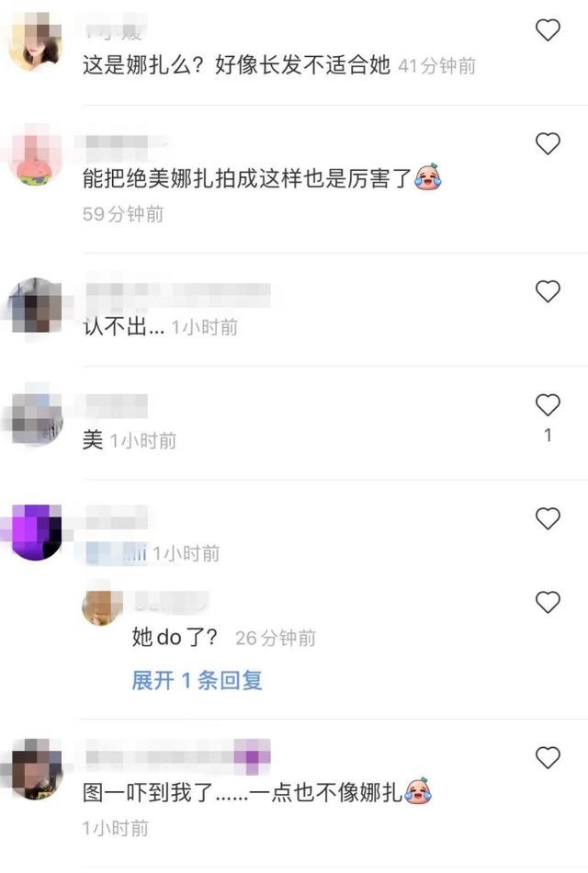Viewport: 588px width, 873px height.
Task: Tap the blurred username above 图一吓到我了
Action: click(178, 755)
